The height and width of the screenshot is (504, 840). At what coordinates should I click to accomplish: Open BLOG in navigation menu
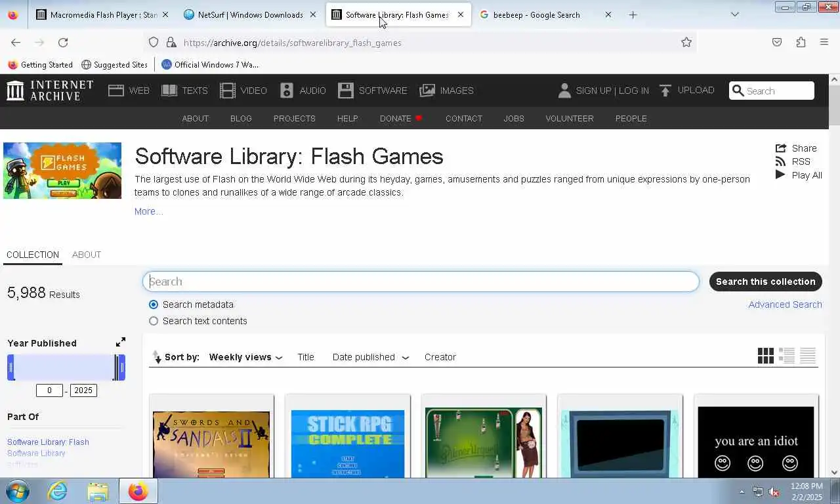(x=241, y=118)
